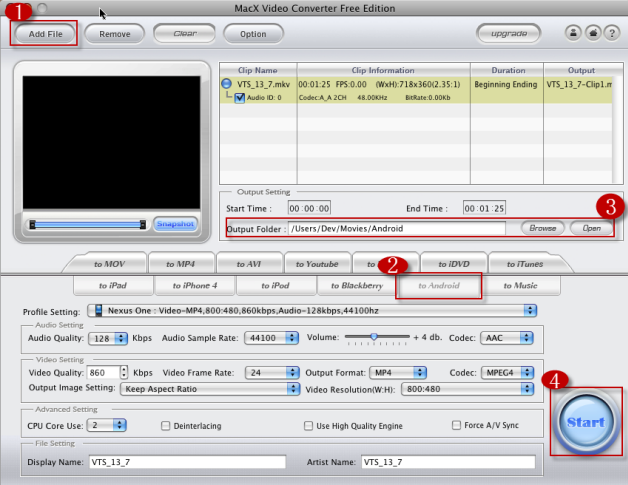Screen dimensions: 628x485
Task: Click the round Start button
Action: coord(586,422)
